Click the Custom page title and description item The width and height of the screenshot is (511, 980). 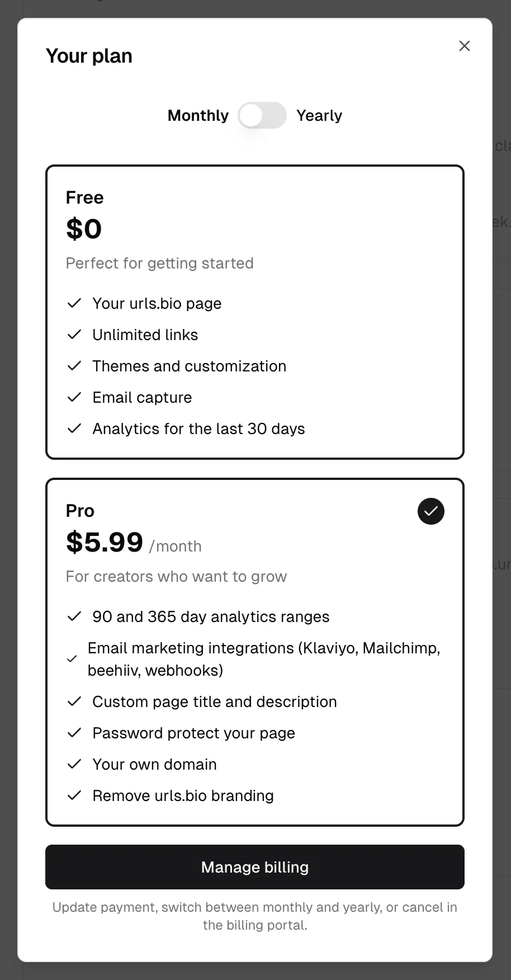pyautogui.click(x=215, y=701)
